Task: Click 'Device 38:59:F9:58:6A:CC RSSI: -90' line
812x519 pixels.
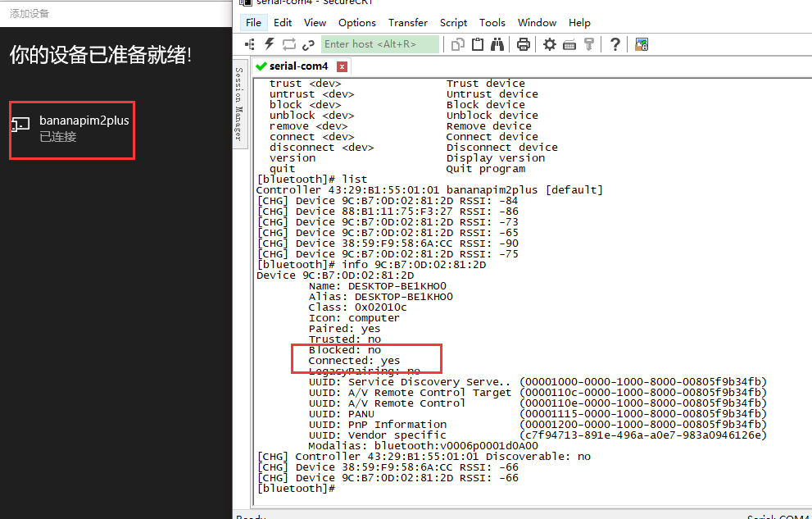Action: click(388, 244)
